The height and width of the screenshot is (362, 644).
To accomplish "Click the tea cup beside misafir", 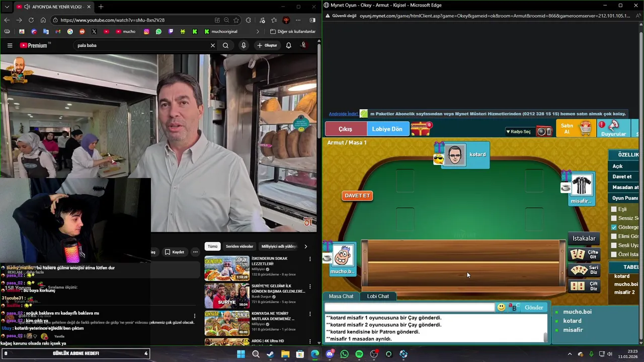I will pyautogui.click(x=566, y=188).
